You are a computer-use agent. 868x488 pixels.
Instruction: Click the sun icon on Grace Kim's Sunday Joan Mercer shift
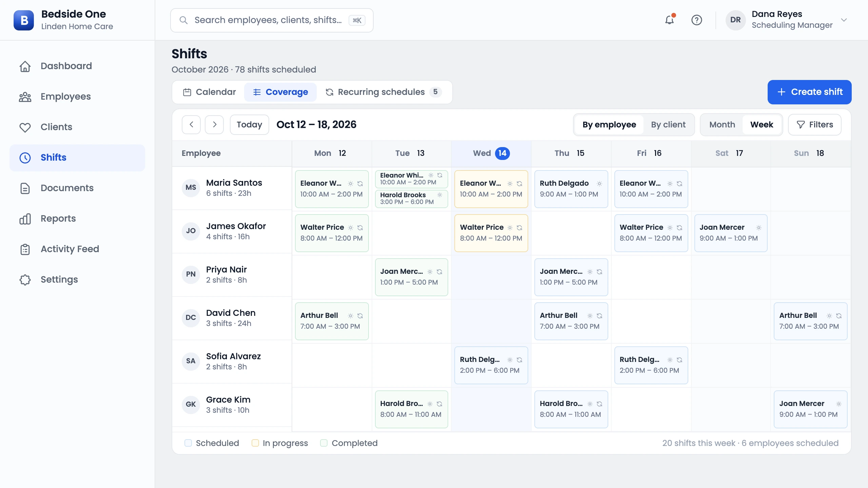[x=839, y=404]
